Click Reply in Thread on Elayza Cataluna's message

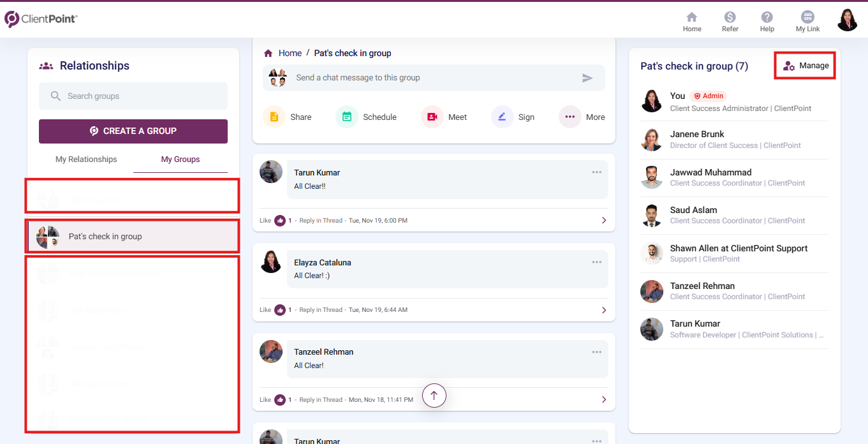point(321,310)
